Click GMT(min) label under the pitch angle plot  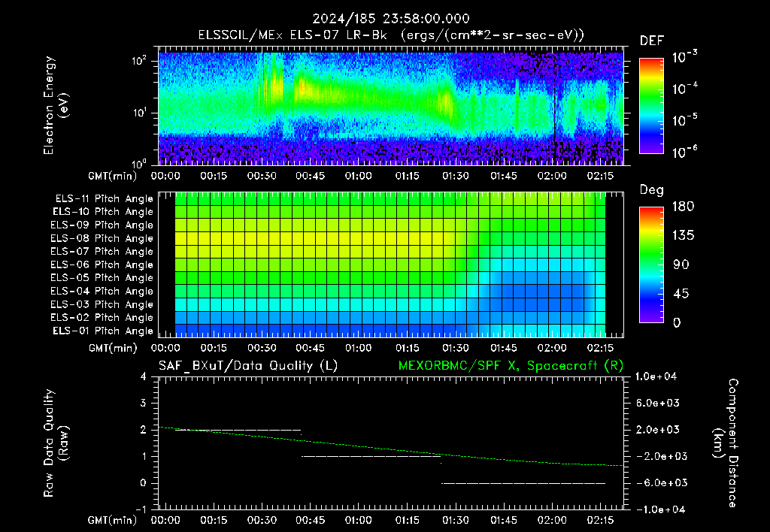(113, 348)
